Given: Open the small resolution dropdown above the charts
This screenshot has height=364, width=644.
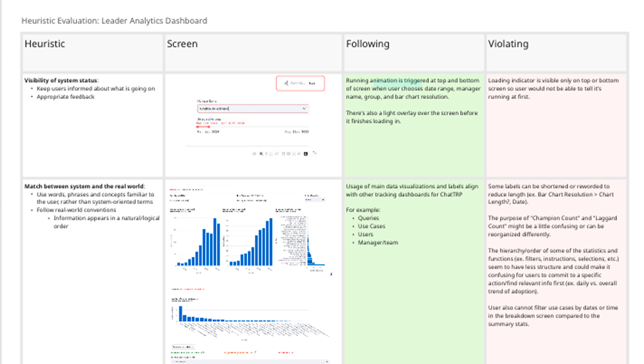Looking at the screenshot, I should point(315,200).
